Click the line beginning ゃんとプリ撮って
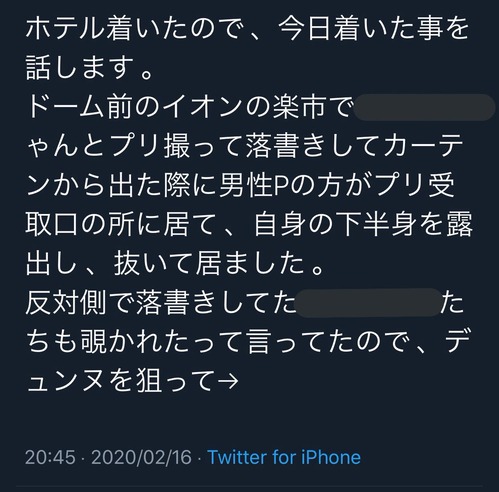Image resolution: width=499 pixels, height=492 pixels. tap(245, 146)
